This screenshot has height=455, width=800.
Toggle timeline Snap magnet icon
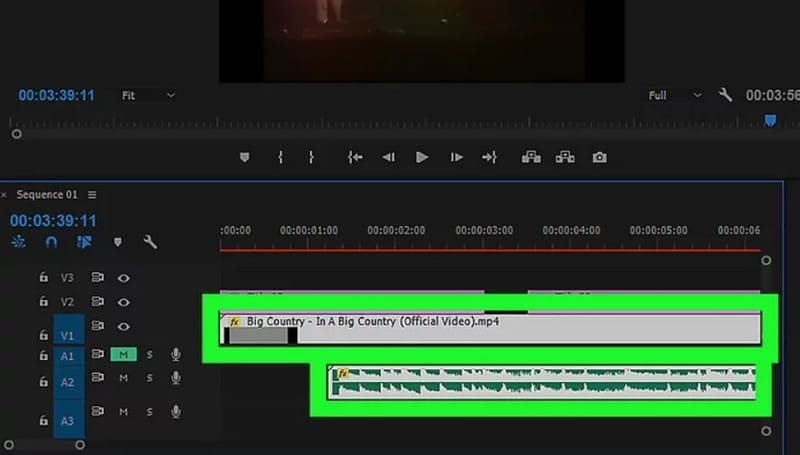(x=51, y=242)
